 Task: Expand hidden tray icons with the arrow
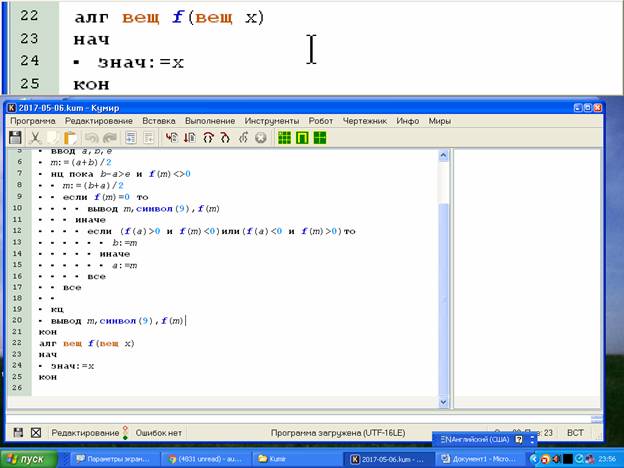click(532, 459)
